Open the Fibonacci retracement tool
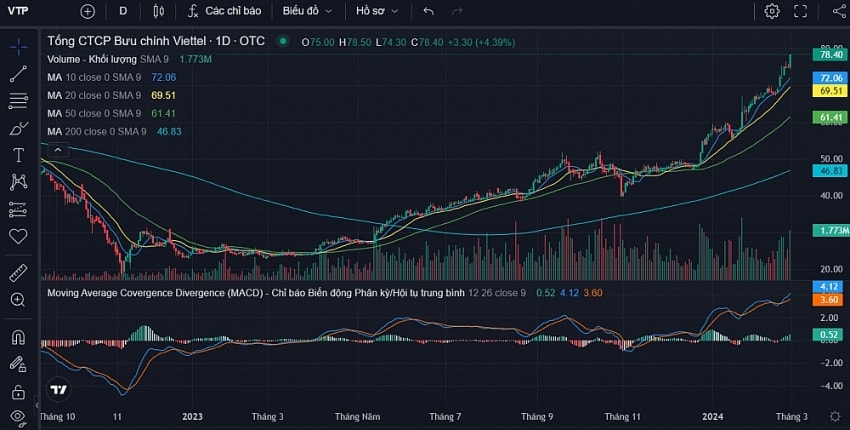850x430 pixels. (x=18, y=101)
